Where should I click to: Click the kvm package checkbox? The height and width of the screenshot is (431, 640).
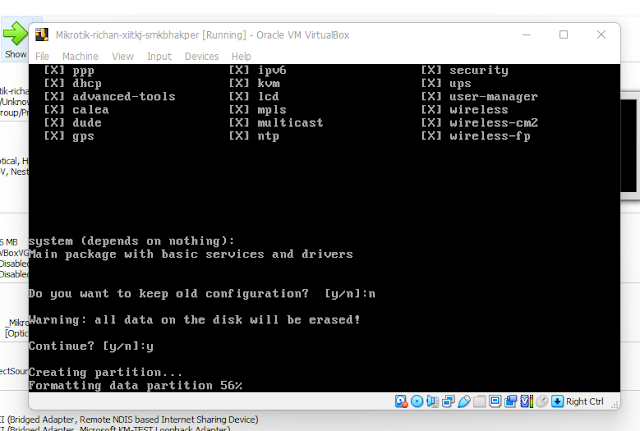click(x=239, y=83)
